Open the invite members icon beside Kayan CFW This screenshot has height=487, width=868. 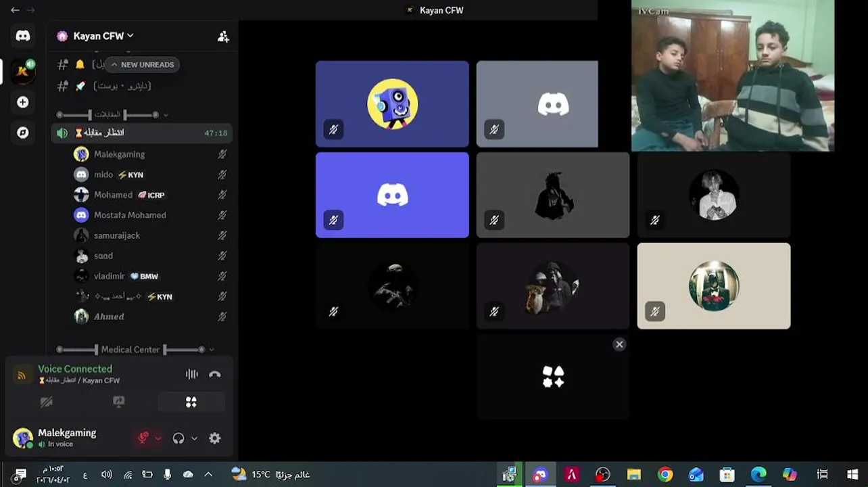(x=223, y=37)
